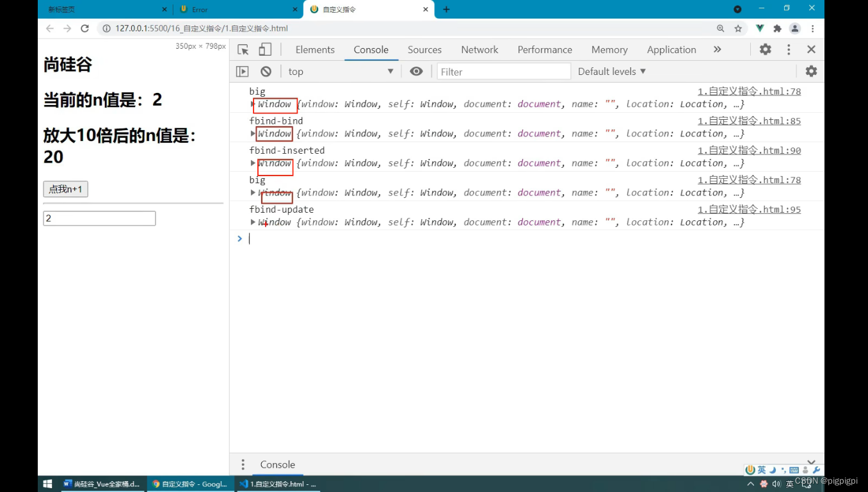The width and height of the screenshot is (868, 492).
Task: Close the Error browser tab
Action: (x=295, y=10)
